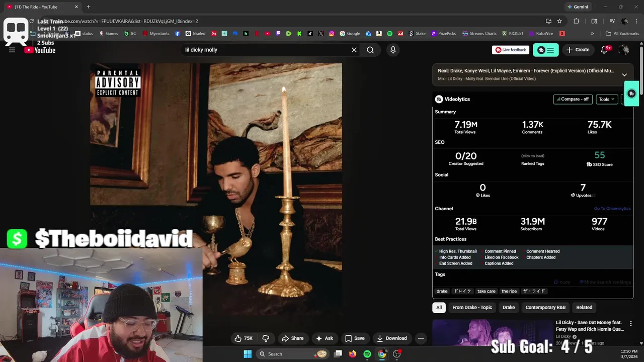Image resolution: width=644 pixels, height=362 pixels.
Task: Open the Gemini button in the title bar
Action: pyautogui.click(x=577, y=7)
